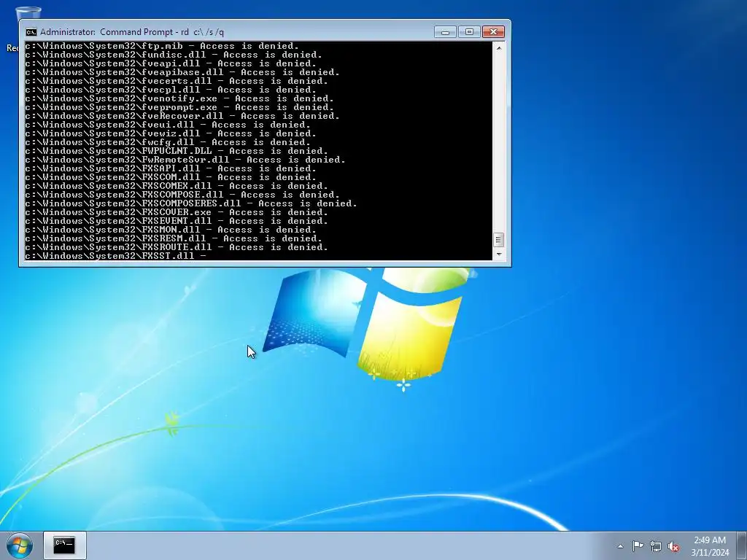Click the console scrollbar thumb

tap(498, 239)
